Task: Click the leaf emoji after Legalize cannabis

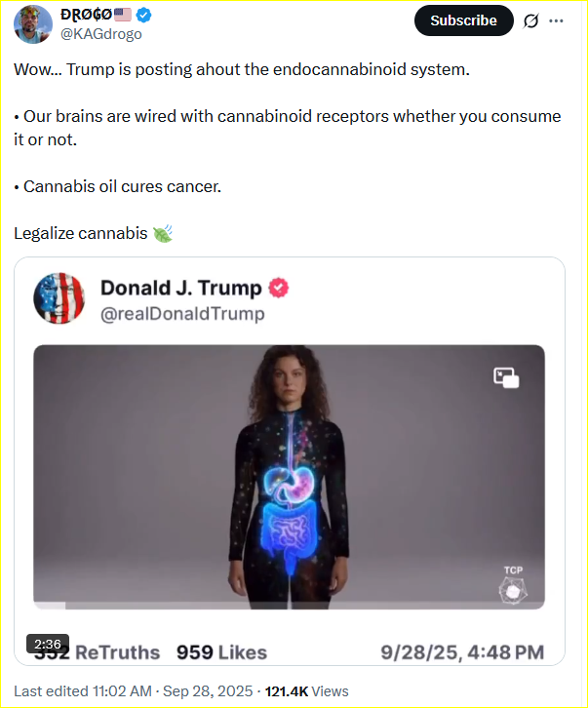Action: (163, 233)
